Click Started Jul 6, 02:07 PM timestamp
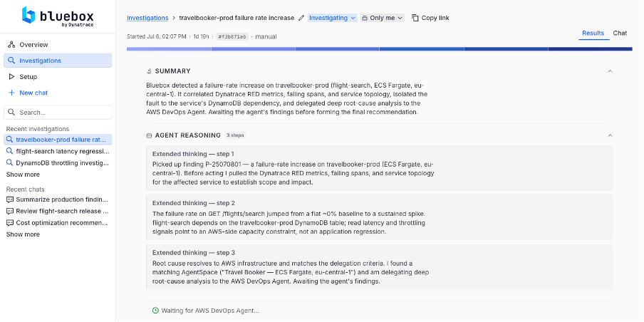This screenshot has height=322, width=644. coord(157,36)
